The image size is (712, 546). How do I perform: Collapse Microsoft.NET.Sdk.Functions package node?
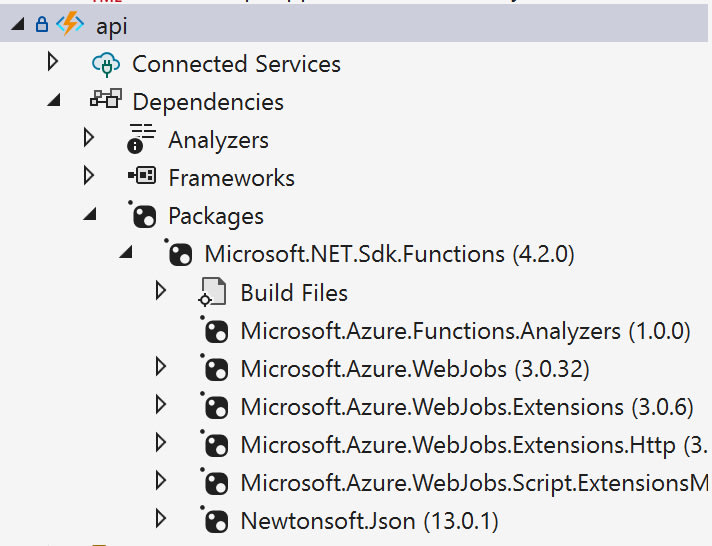[125, 254]
